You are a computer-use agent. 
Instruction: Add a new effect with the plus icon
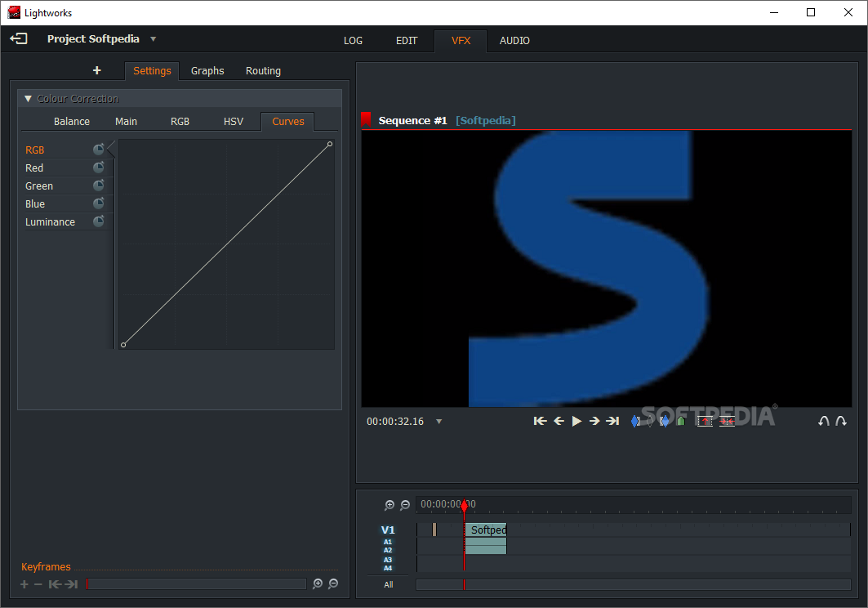click(x=97, y=70)
